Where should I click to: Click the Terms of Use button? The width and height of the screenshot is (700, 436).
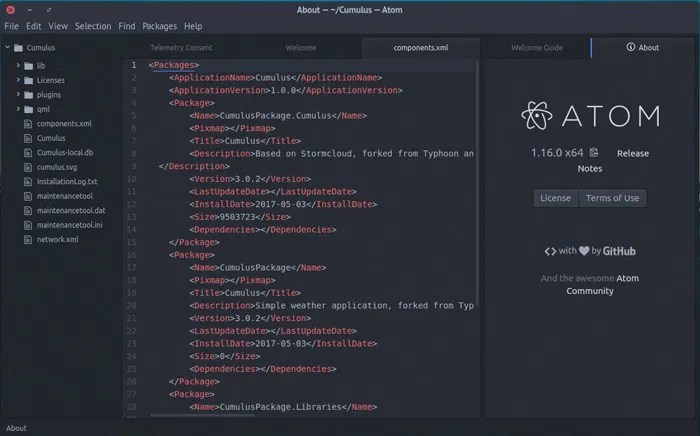(612, 198)
